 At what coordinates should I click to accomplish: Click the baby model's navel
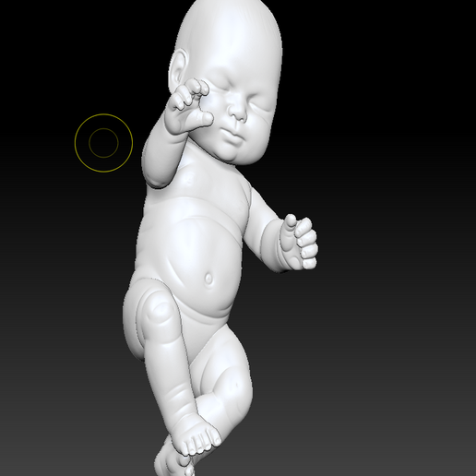pos(208,279)
